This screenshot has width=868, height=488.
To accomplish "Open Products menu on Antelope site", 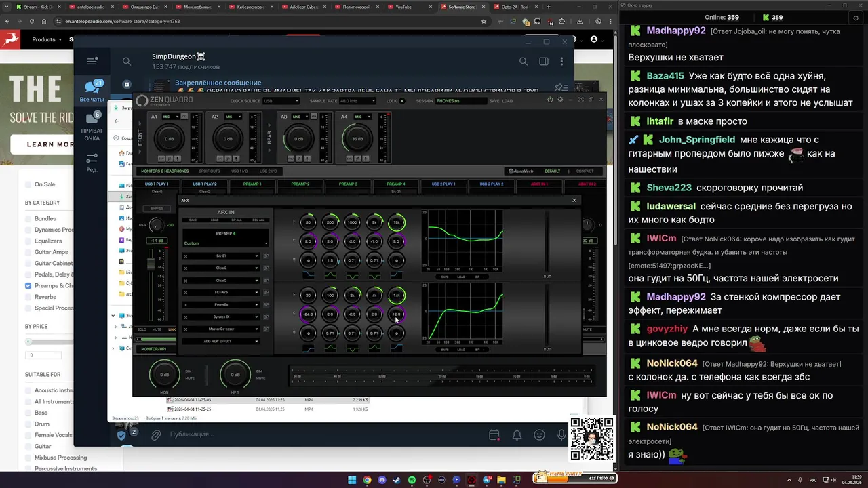I will (46, 39).
